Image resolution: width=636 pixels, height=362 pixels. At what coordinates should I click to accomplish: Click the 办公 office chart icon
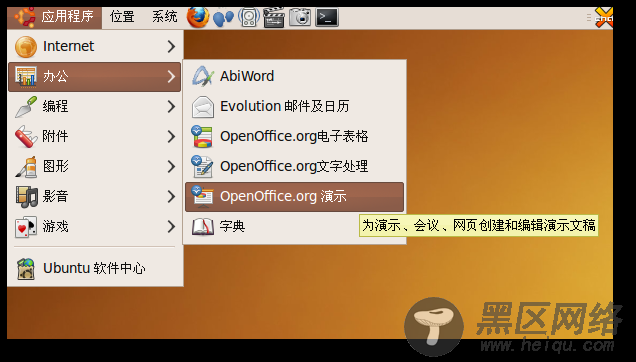(26, 77)
